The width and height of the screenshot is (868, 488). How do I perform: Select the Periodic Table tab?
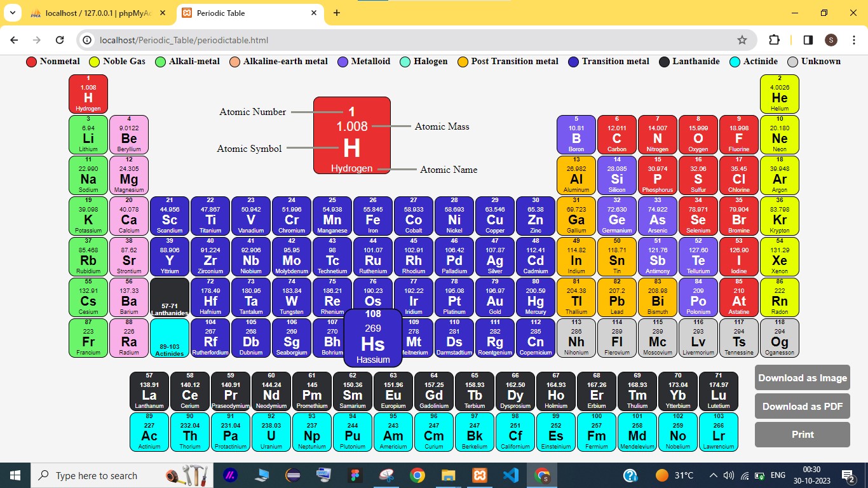(250, 13)
